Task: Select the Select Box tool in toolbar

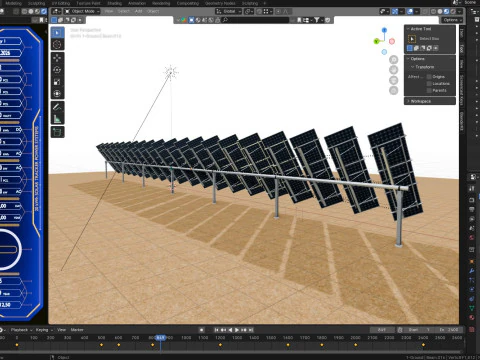Action: tap(57, 33)
